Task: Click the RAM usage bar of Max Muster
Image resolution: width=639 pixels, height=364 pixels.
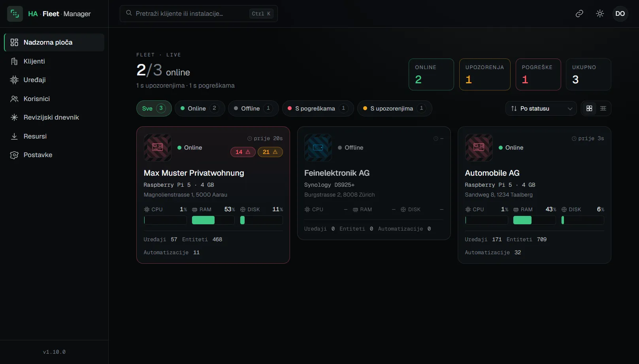Action: coord(213,220)
